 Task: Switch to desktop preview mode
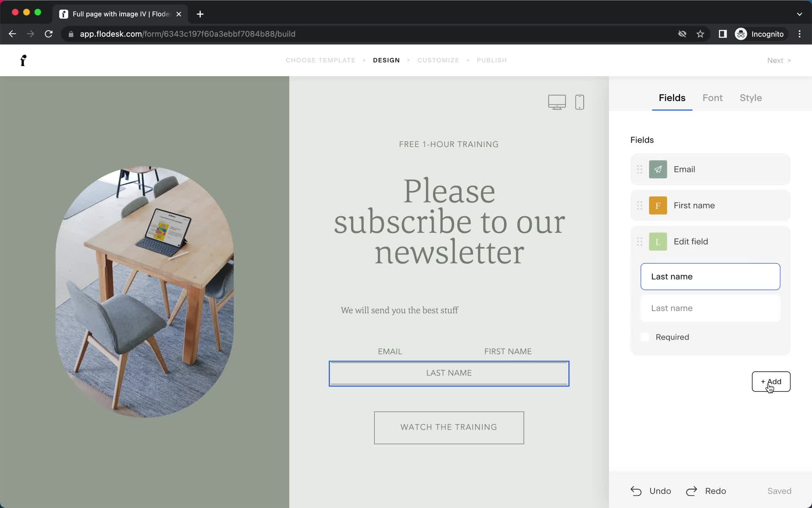pos(557,101)
